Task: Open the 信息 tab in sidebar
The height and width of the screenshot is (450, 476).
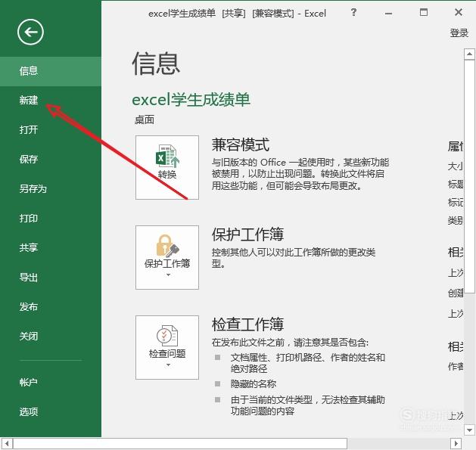Action: (x=51, y=71)
